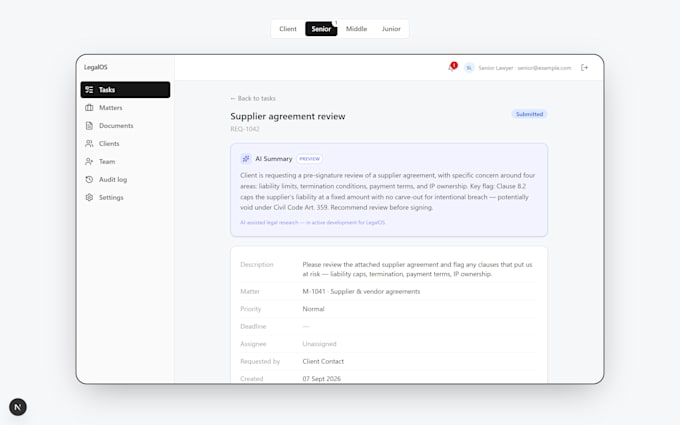Click the Deadline field label
Viewport: 680px width, 425px height.
(x=253, y=327)
